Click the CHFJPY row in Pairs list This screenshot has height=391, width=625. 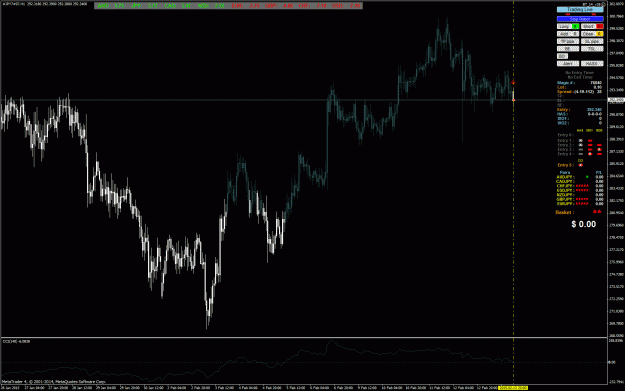pos(580,186)
